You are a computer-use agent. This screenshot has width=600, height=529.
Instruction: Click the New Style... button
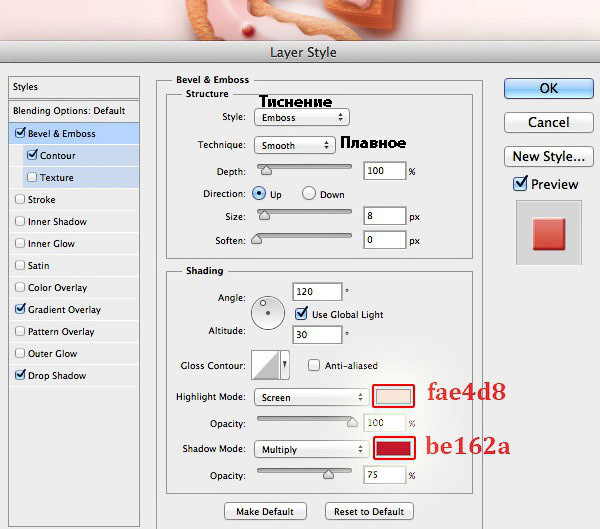[549, 156]
